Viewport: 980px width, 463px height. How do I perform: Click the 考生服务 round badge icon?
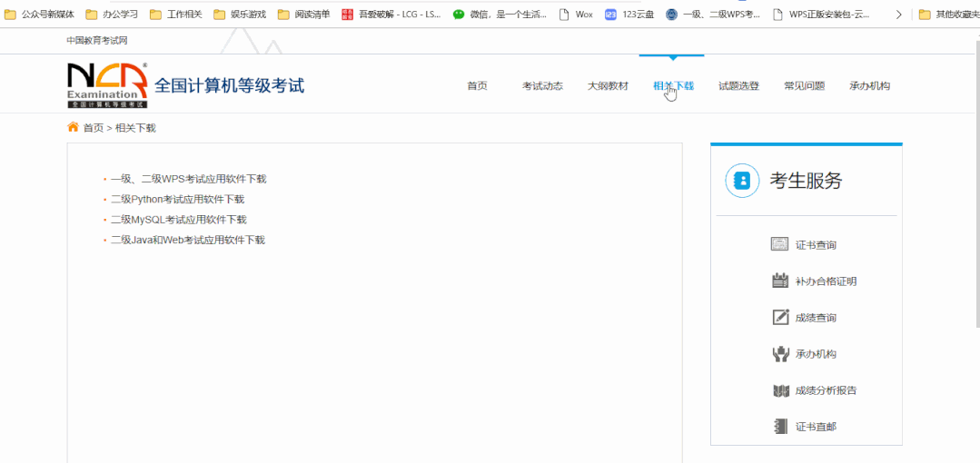pyautogui.click(x=742, y=181)
